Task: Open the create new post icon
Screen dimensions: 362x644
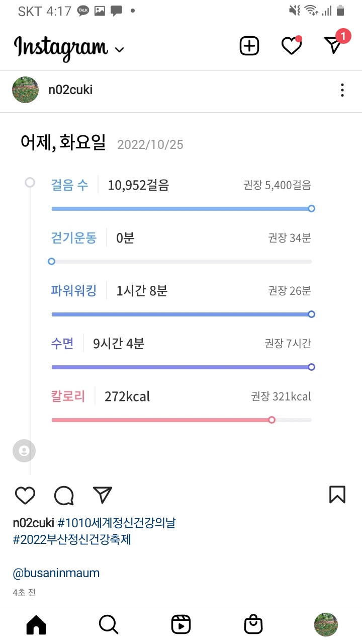Action: point(249,46)
